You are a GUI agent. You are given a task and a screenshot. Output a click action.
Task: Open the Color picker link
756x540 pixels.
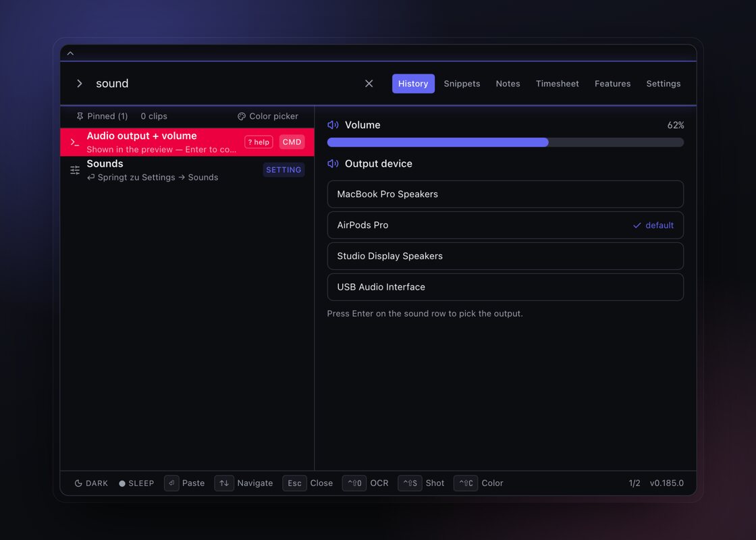[x=267, y=116]
